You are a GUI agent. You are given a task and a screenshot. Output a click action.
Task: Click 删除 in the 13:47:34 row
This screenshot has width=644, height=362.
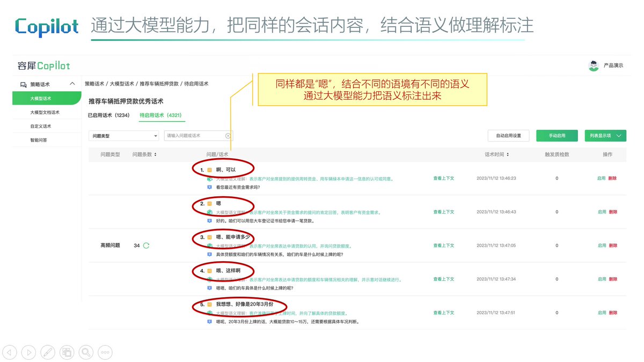point(613,279)
